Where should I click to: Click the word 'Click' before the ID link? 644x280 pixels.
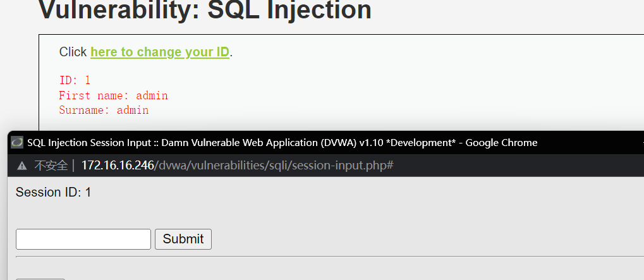(x=73, y=52)
